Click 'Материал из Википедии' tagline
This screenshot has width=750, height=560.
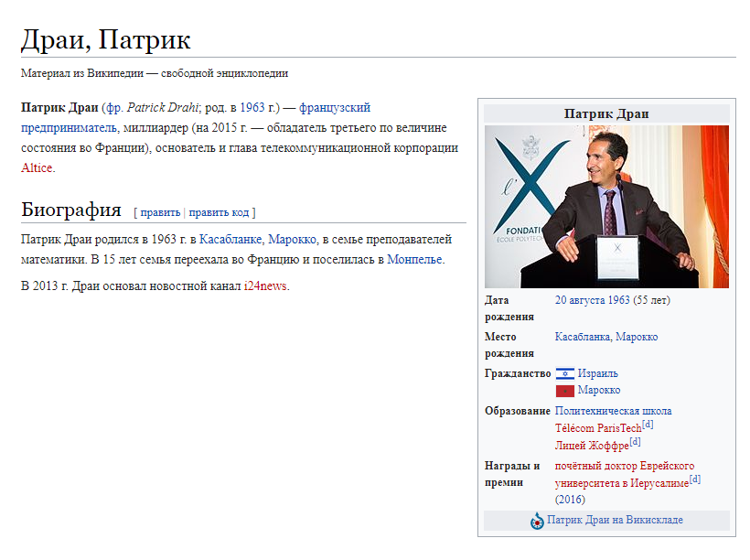pos(155,73)
